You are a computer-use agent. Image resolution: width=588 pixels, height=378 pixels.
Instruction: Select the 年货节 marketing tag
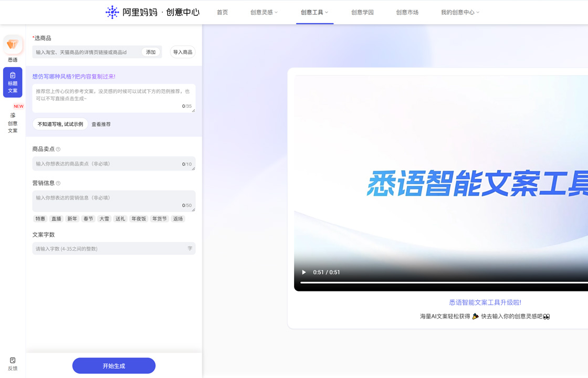160,218
